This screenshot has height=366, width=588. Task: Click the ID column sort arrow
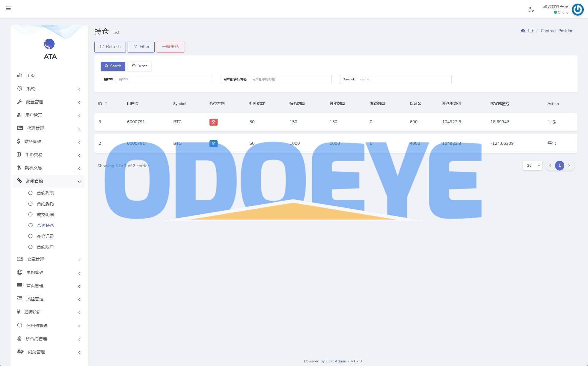[106, 103]
